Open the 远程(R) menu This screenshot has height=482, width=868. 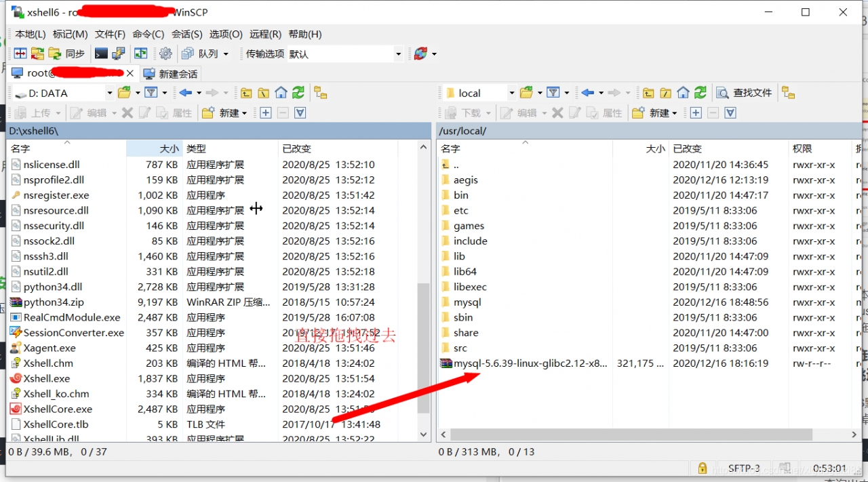tap(266, 34)
